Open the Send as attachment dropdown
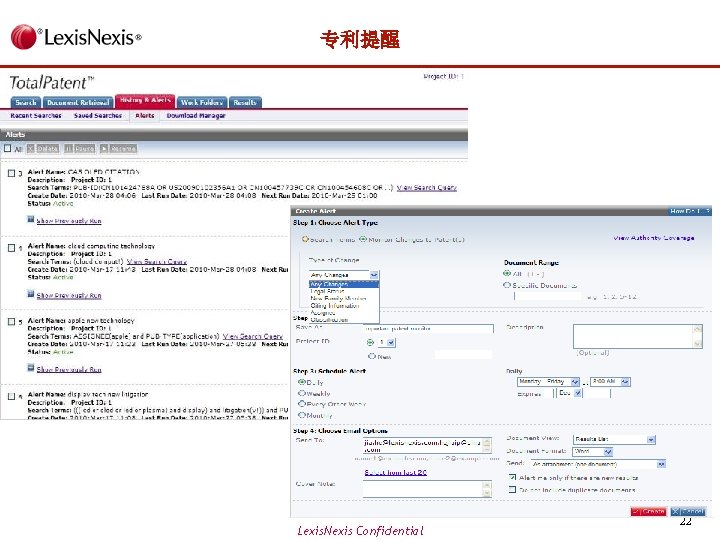The image size is (720, 540). tap(598, 464)
